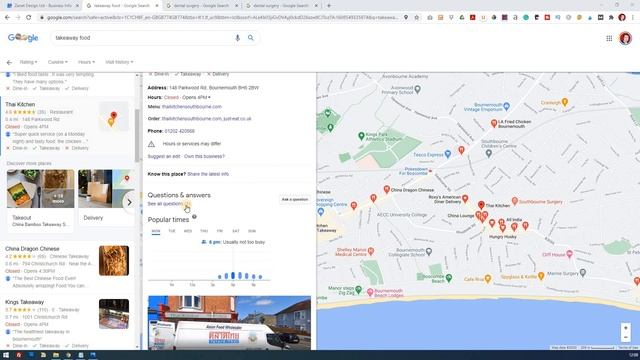The height and width of the screenshot is (360, 640).
Task: Select the China Dragon Chinese map pin
Action: (x=387, y=189)
